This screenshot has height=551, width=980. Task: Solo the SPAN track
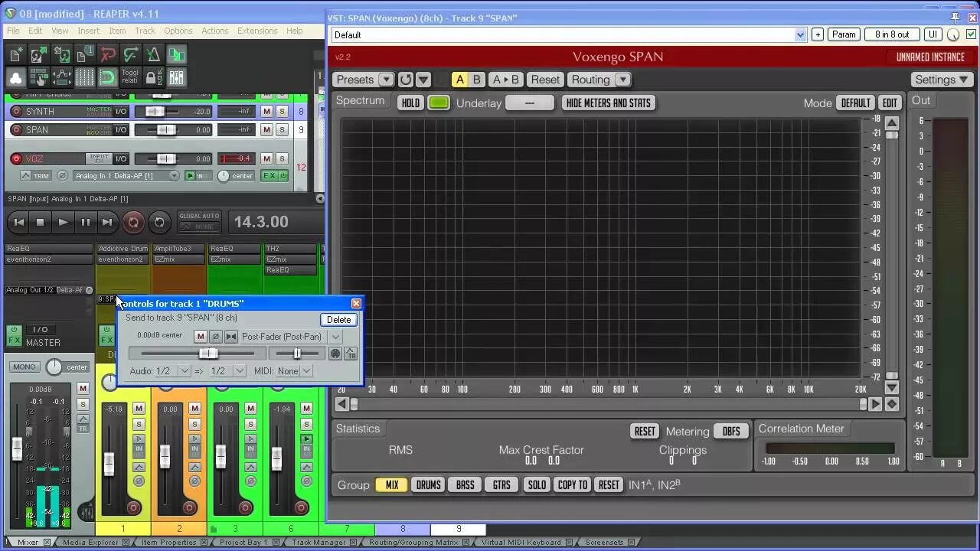282,130
